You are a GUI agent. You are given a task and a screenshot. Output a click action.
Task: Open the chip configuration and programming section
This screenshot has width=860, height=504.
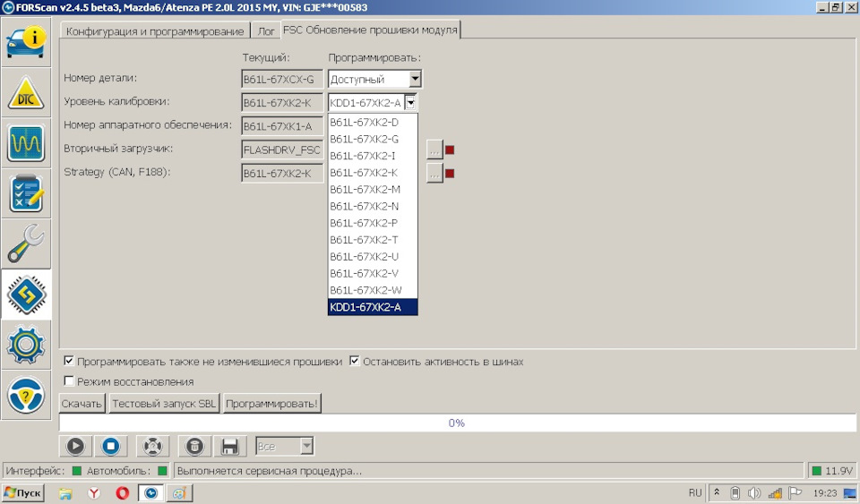point(26,295)
